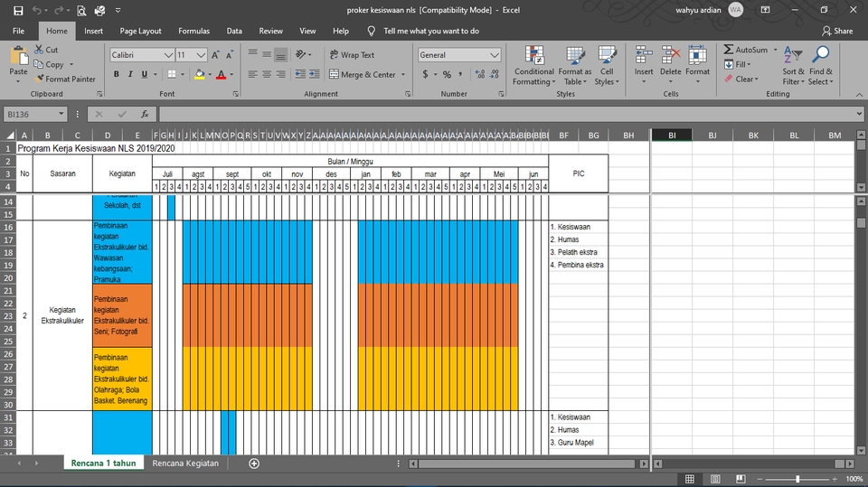Apply accounting dollar number format
Screen dimensions: 868x487
click(425, 74)
